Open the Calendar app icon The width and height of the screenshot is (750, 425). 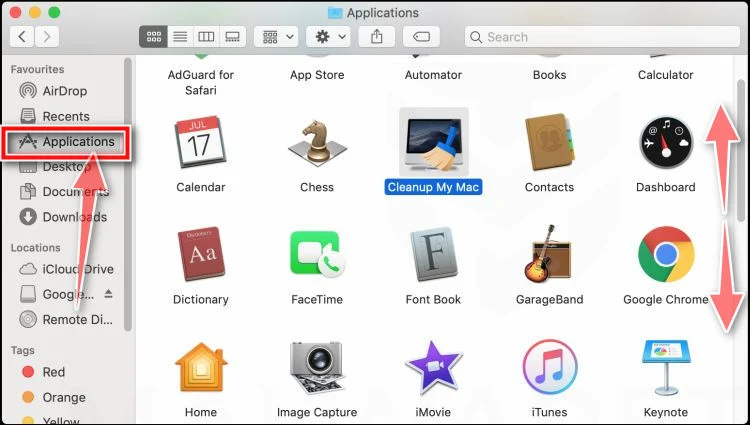tap(200, 142)
